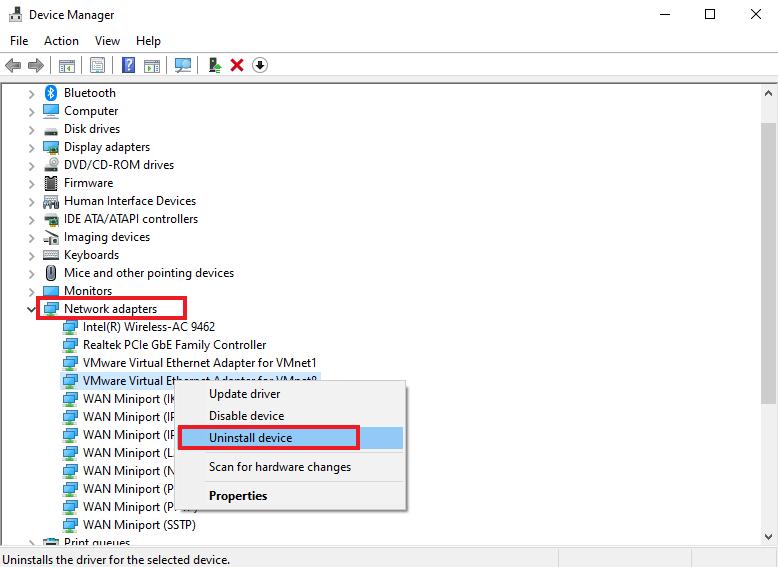
Task: Open the Action menu
Action: 61,41
